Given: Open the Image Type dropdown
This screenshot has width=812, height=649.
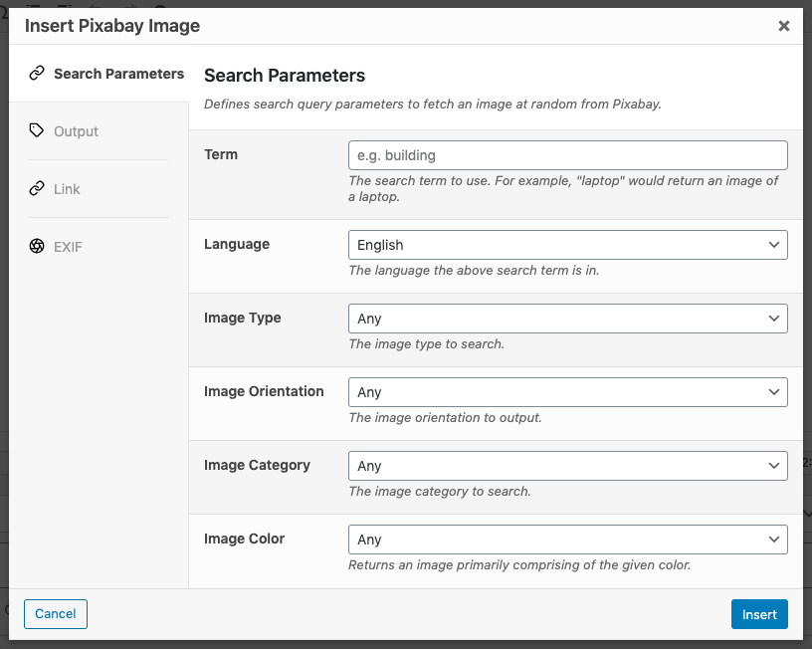Looking at the screenshot, I should [567, 319].
